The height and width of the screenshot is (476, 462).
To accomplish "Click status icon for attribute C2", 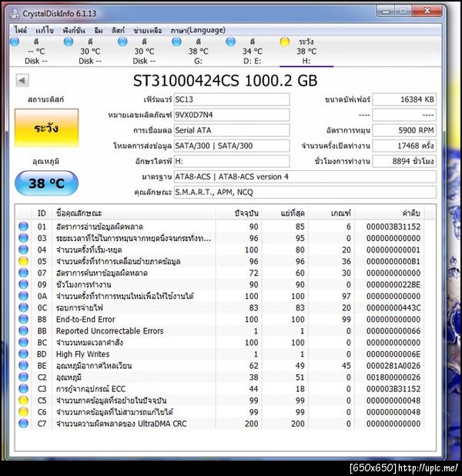I will coord(23,377).
